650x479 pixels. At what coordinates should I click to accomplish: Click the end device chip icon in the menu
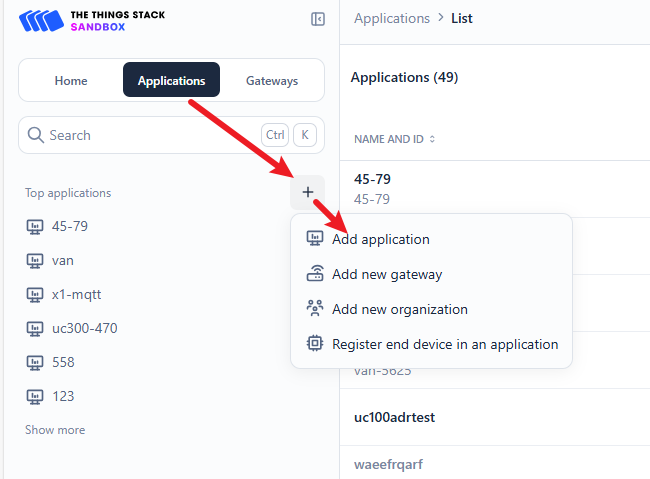coord(315,343)
